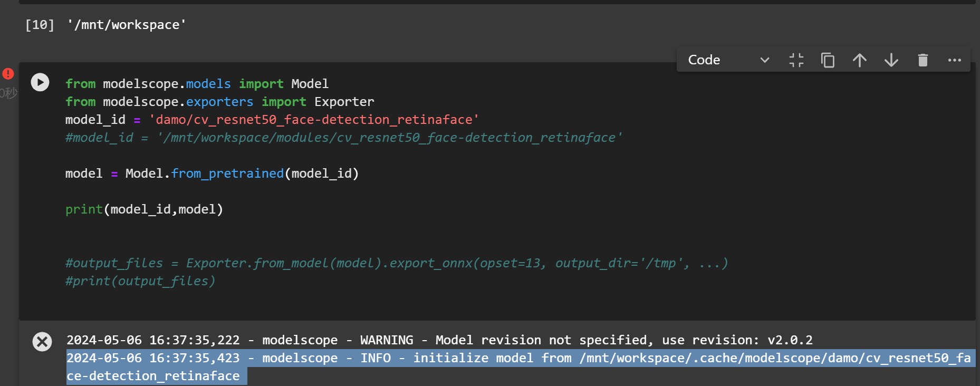This screenshot has height=386, width=980.
Task: Move the cell down with arrow icon
Action: 891,60
